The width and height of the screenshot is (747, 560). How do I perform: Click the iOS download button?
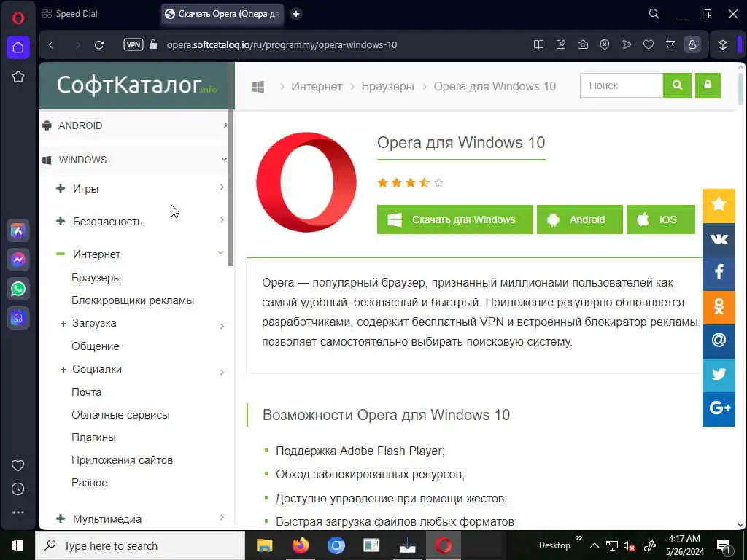(661, 219)
